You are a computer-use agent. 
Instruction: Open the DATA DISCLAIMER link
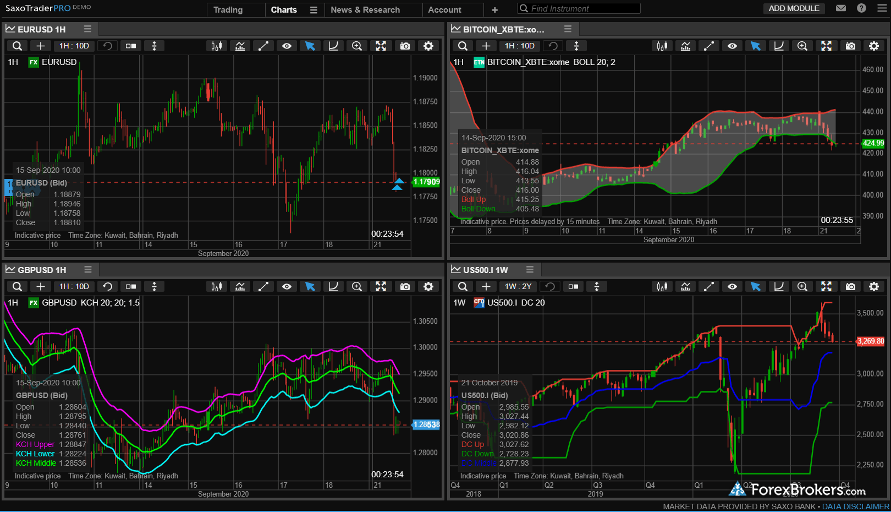coord(856,506)
